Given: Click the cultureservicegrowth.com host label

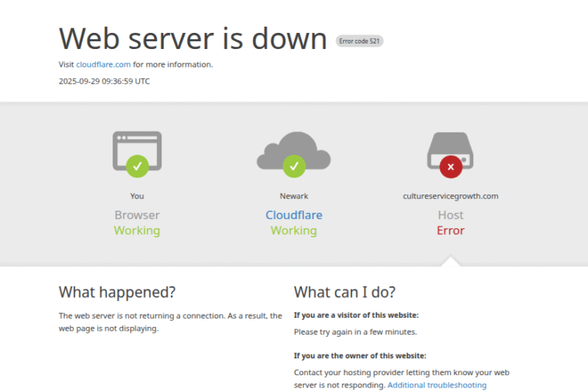Looking at the screenshot, I should 450,196.
